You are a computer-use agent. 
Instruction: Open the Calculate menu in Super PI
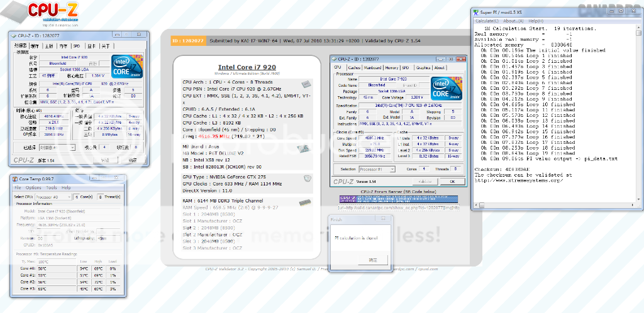coord(487,21)
